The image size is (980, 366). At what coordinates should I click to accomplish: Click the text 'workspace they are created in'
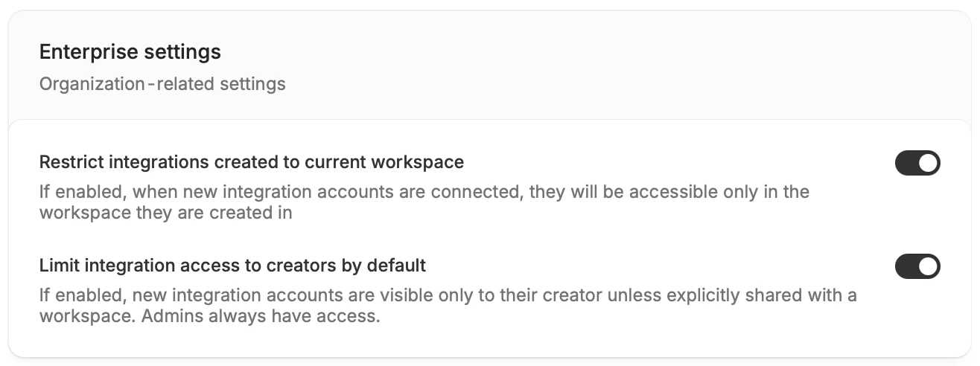coord(165,213)
